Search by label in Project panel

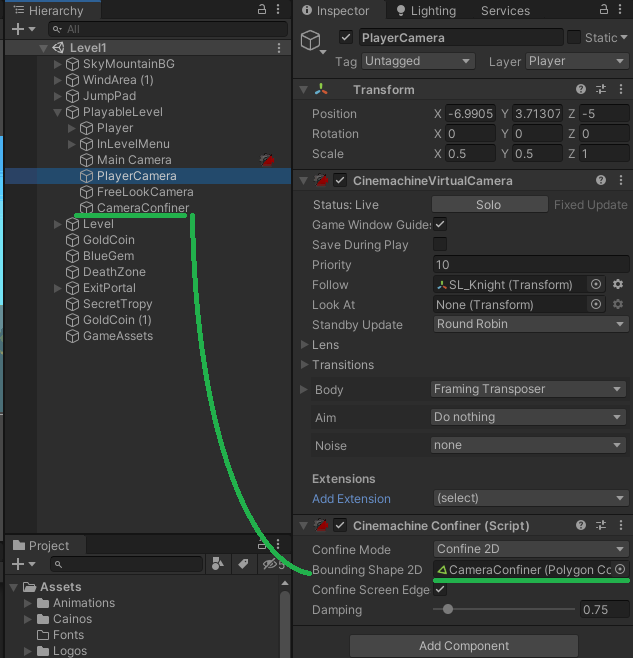click(243, 564)
